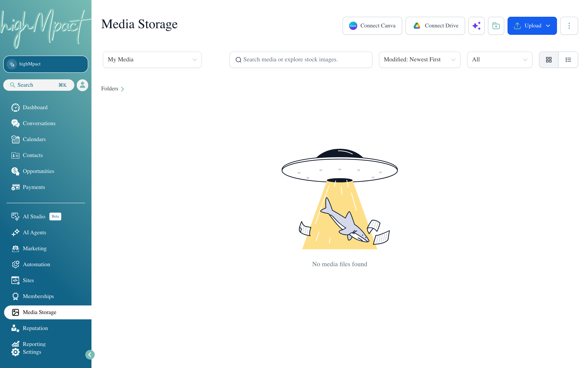
Task: Click the Connect Canva button
Action: pyautogui.click(x=372, y=26)
